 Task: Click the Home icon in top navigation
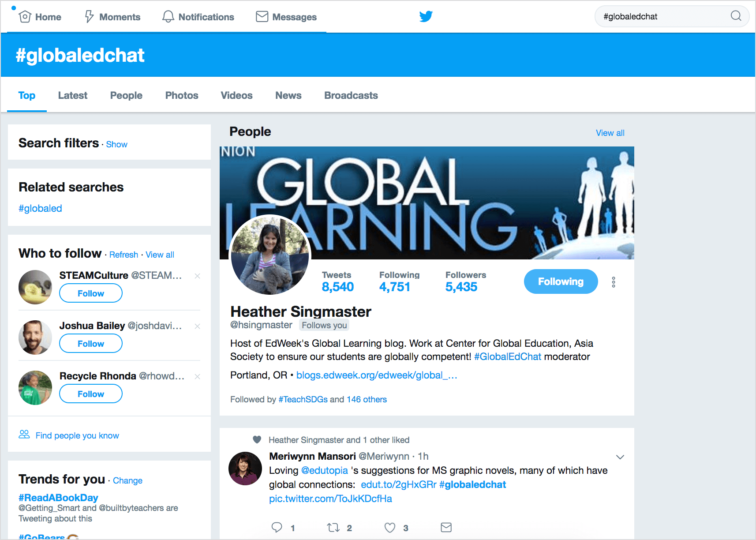tap(25, 17)
